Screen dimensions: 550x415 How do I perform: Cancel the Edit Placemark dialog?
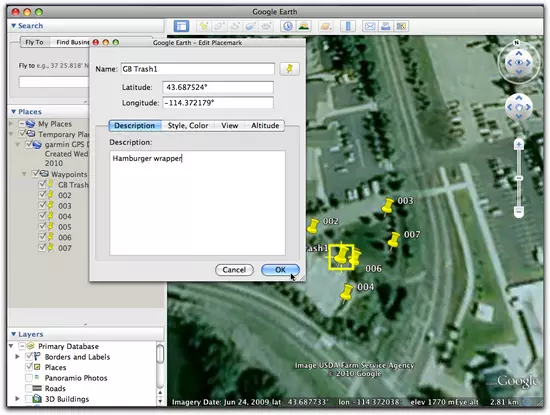click(x=234, y=270)
